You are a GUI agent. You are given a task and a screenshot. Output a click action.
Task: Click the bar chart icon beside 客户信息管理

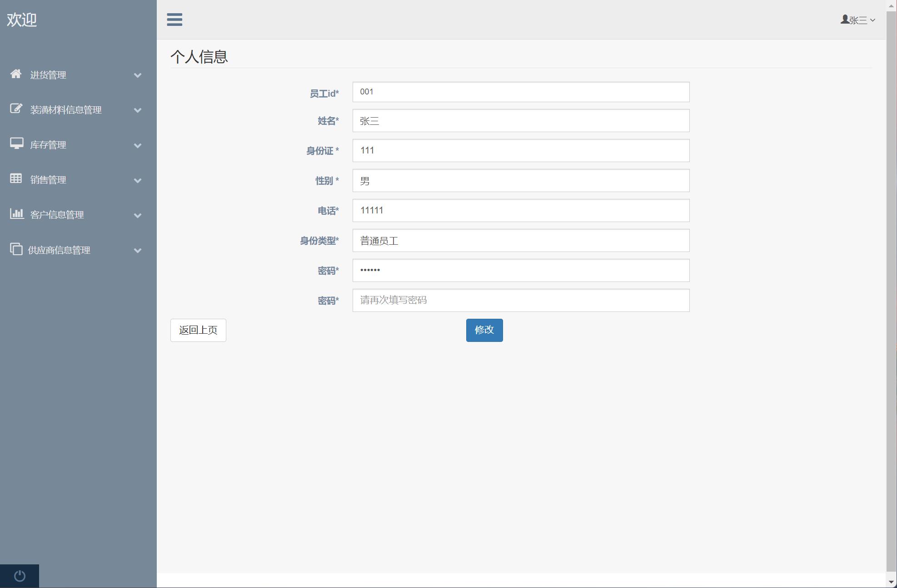pyautogui.click(x=16, y=213)
